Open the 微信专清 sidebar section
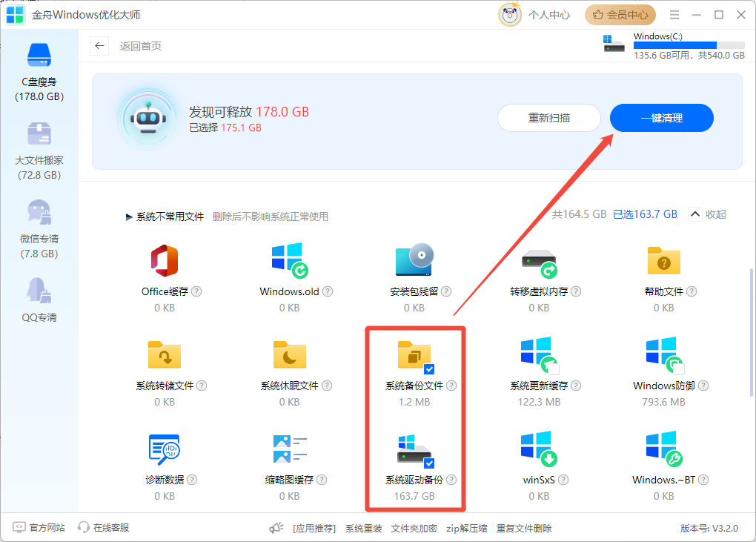 pyautogui.click(x=39, y=230)
